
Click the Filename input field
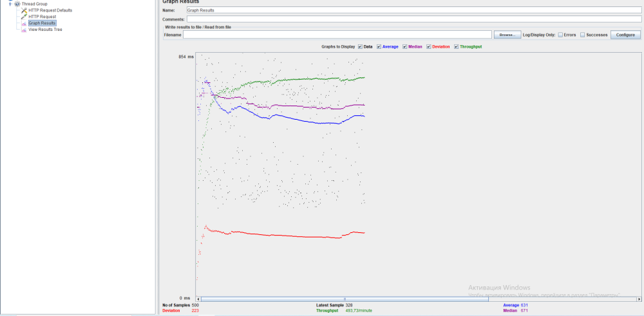[x=337, y=35]
